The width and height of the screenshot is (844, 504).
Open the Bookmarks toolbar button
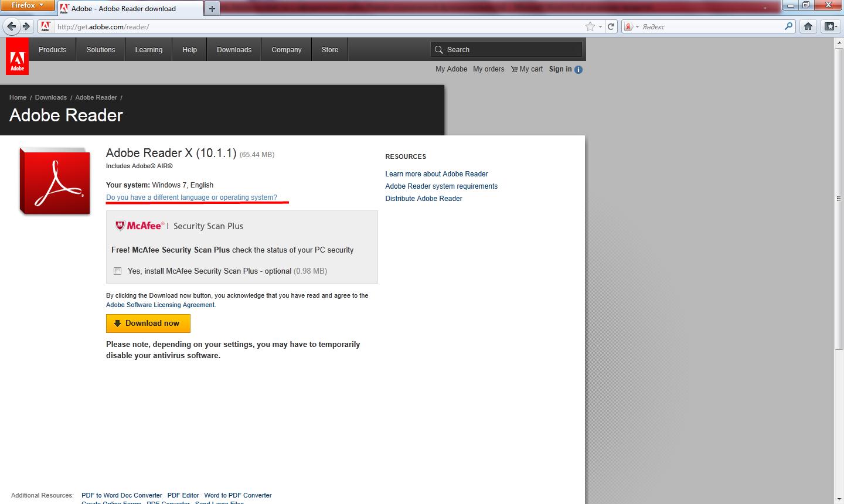pos(829,26)
